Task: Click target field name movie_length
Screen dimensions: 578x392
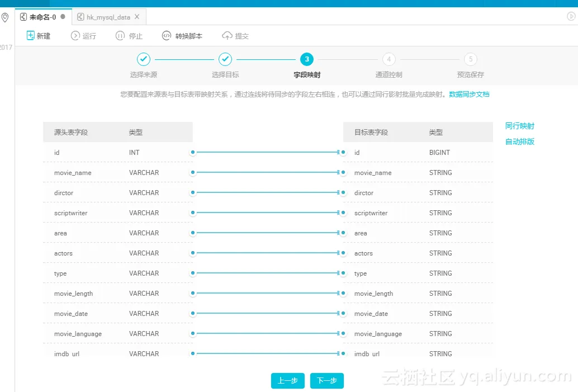Action: click(x=374, y=294)
